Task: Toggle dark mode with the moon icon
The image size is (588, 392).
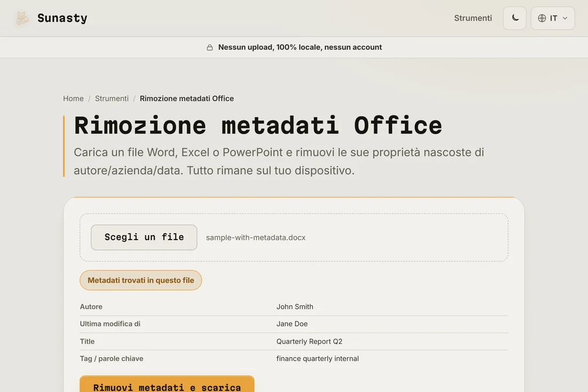Action: [514, 18]
